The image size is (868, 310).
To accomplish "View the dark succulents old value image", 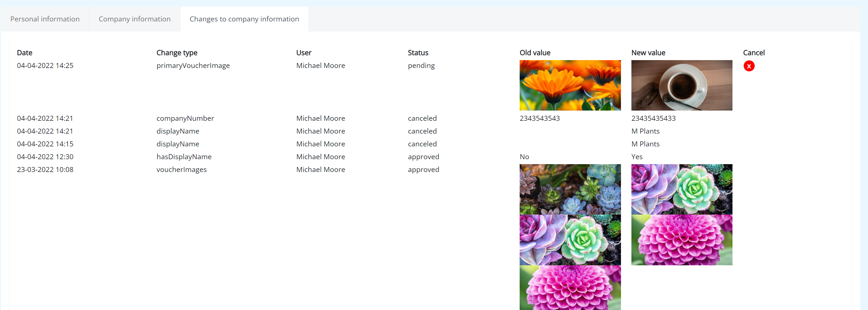I will [570, 189].
